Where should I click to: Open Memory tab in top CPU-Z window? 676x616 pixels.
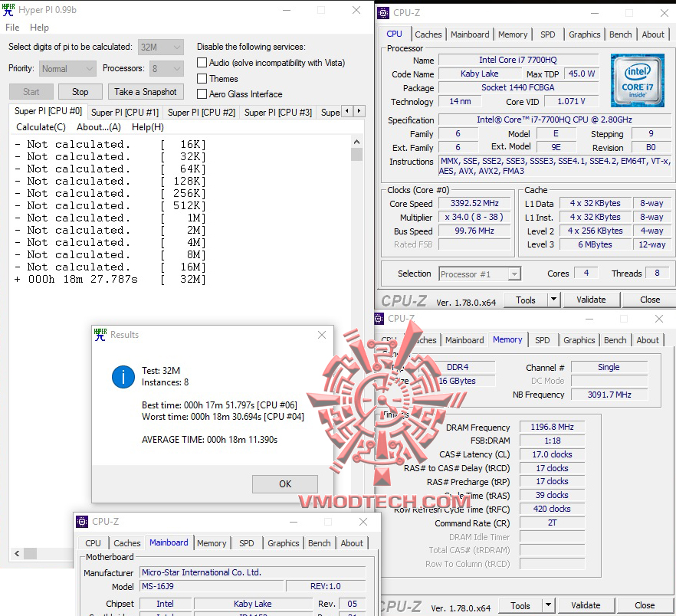click(x=513, y=34)
